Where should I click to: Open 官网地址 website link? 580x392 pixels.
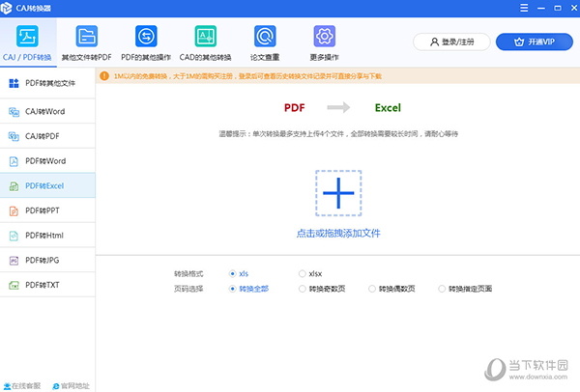(71, 386)
